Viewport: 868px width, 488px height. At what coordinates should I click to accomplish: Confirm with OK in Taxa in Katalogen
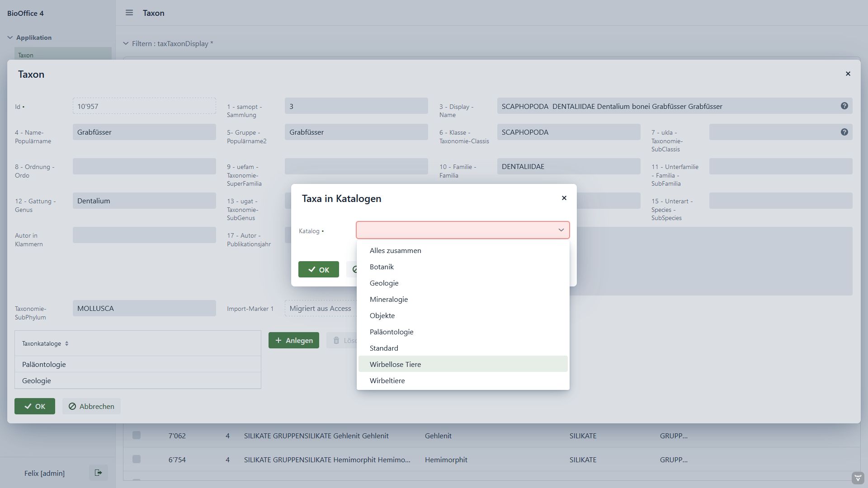click(318, 269)
